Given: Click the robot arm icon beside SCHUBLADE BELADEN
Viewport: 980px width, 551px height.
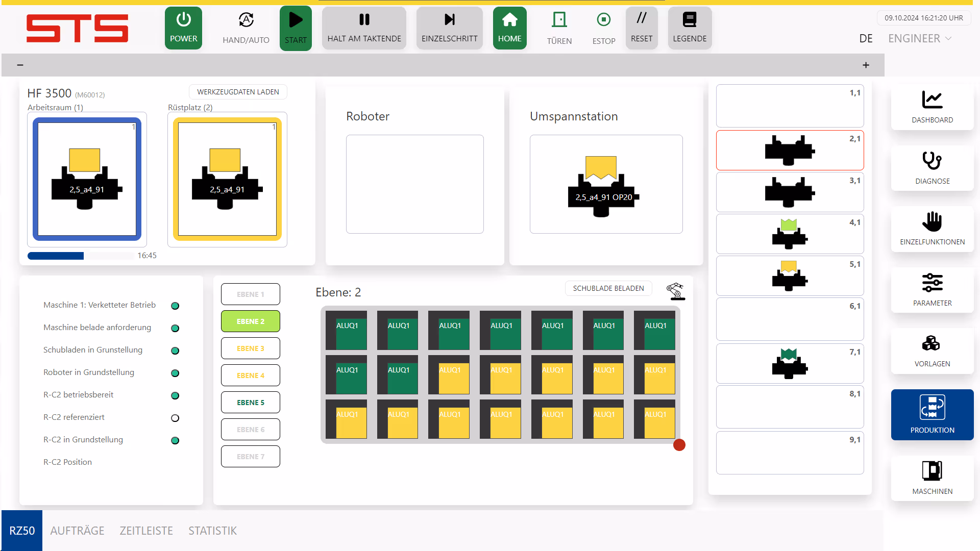Looking at the screenshot, I should tap(675, 291).
